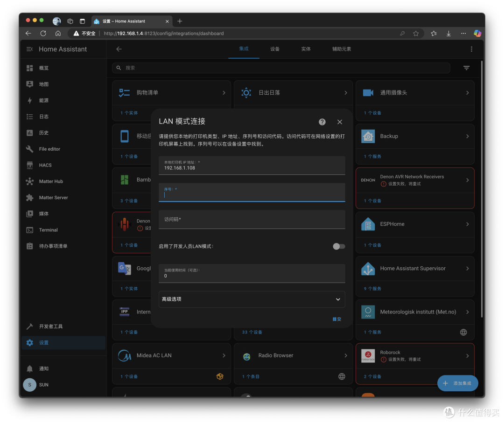Open the integrations filter icon
The height and width of the screenshot is (423, 504).
click(x=466, y=68)
